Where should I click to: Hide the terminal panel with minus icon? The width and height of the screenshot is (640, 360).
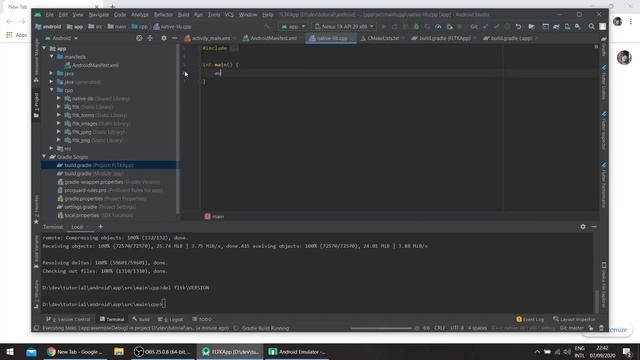point(594,227)
